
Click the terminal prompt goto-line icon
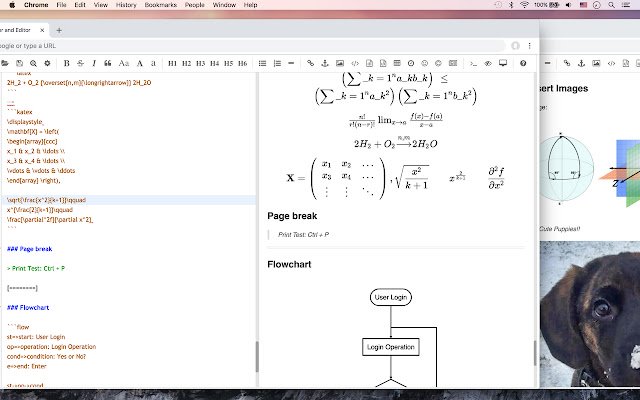[473, 63]
